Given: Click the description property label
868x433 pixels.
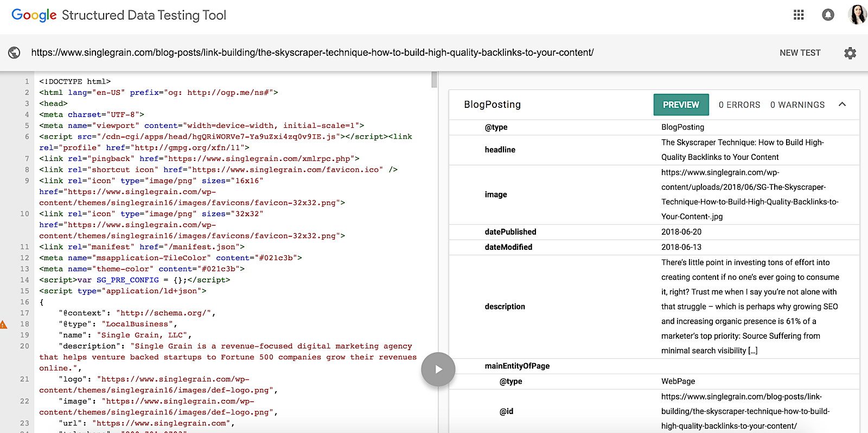Looking at the screenshot, I should coord(505,307).
